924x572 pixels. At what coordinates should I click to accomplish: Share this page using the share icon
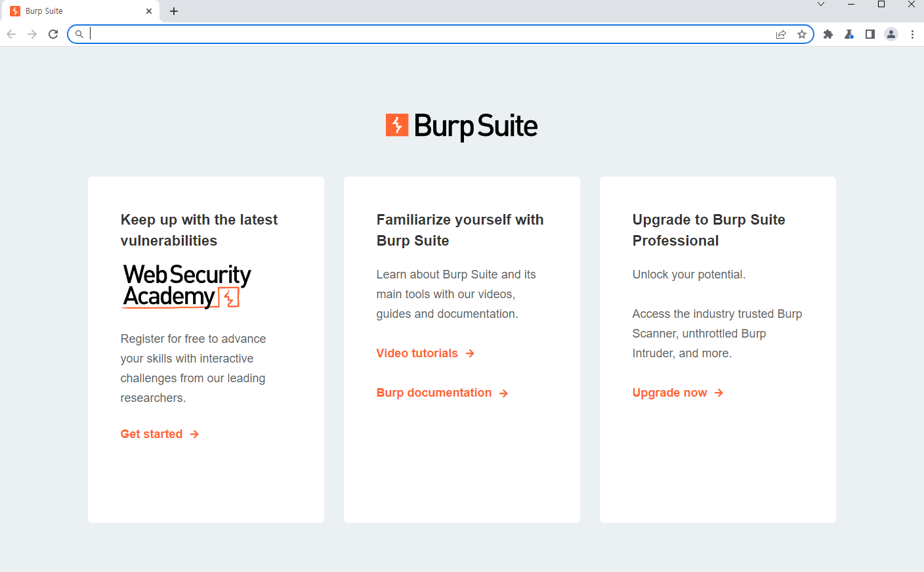[781, 34]
